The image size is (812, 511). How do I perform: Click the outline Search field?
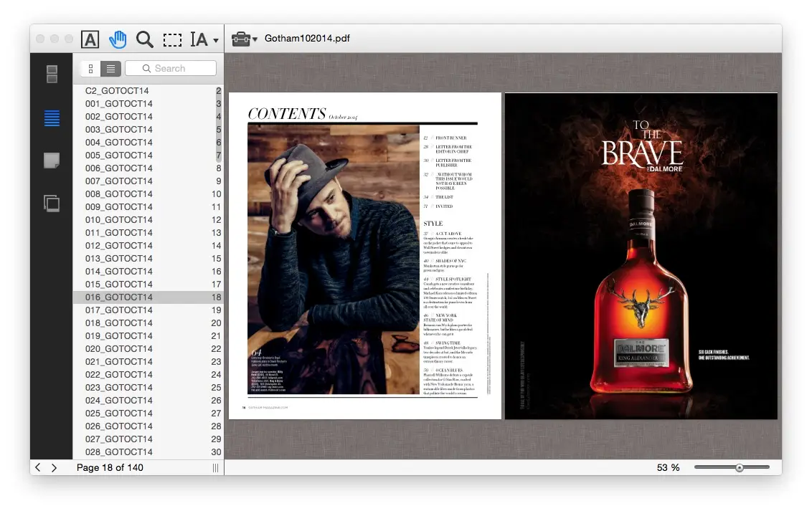[171, 68]
